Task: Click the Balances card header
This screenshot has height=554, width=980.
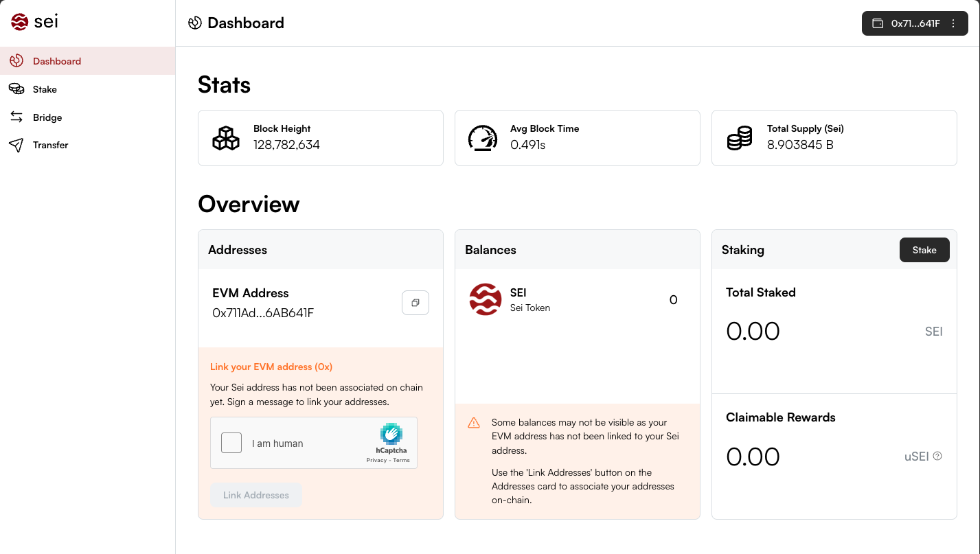Action: pos(578,250)
